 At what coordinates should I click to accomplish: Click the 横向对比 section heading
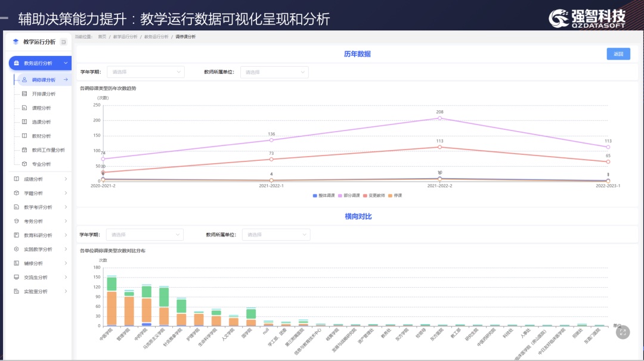click(x=358, y=217)
